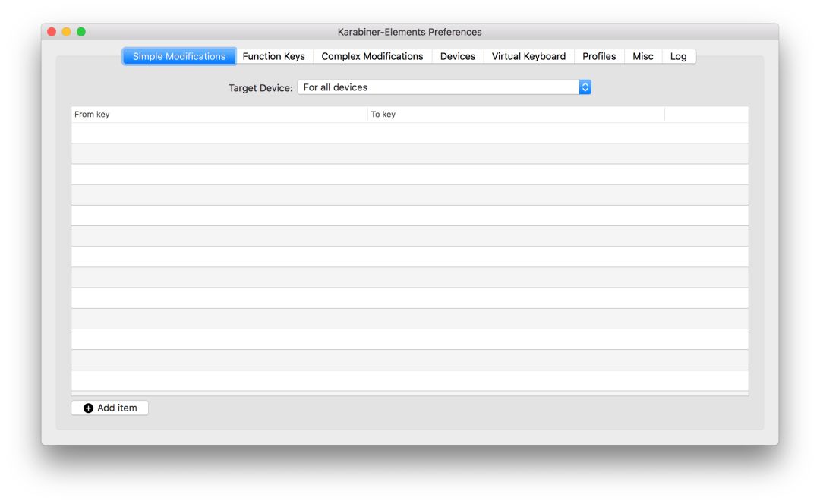The image size is (820, 504).
Task: Go to the Devices tab
Action: coord(458,56)
